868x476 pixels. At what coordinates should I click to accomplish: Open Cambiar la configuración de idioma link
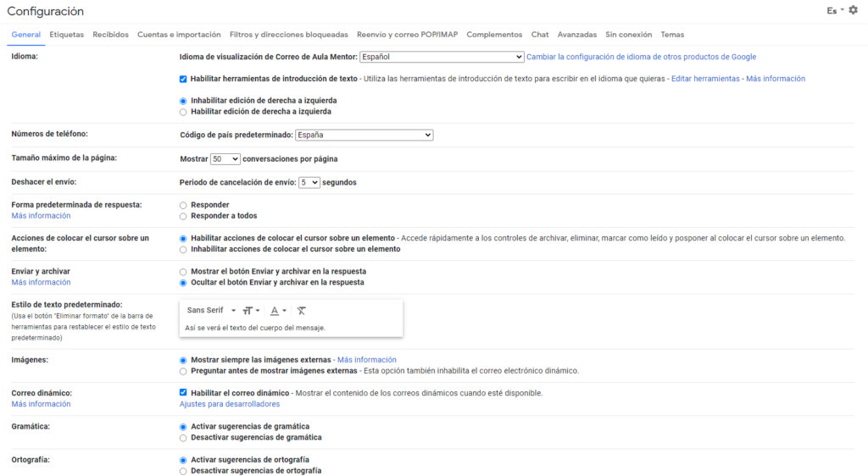pyautogui.click(x=641, y=57)
